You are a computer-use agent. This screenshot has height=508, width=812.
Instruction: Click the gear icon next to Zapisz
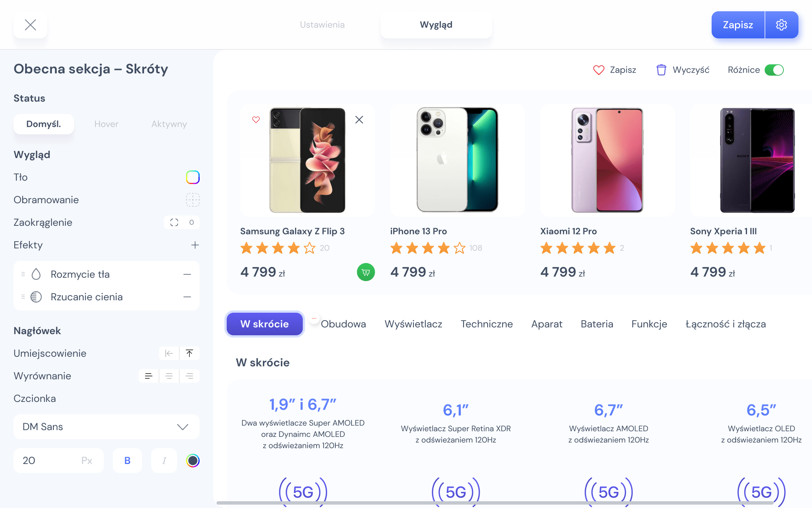[x=782, y=25]
